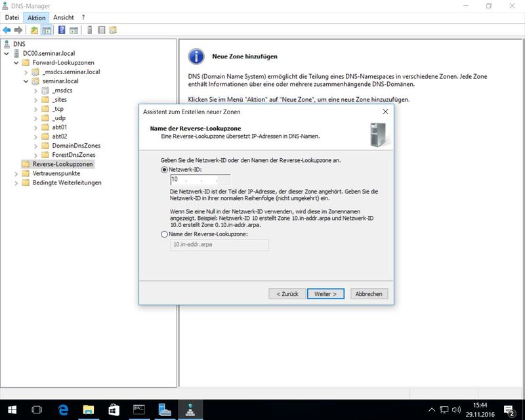525x420 pixels.
Task: Select the Netzwerk-ID radio button
Action: [164, 170]
